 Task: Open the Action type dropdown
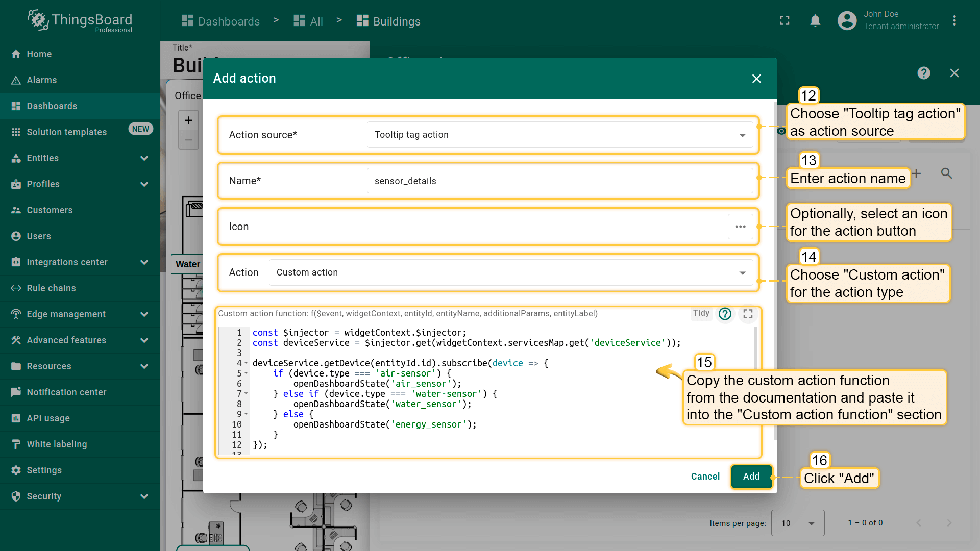tap(510, 272)
